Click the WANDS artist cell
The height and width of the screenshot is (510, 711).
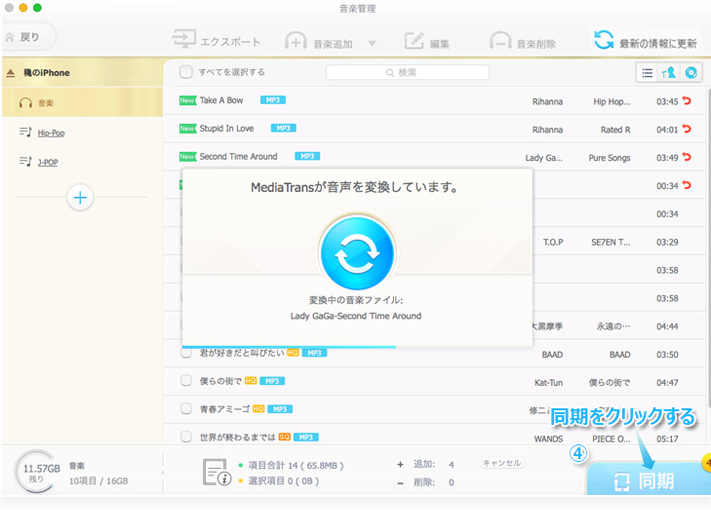click(548, 439)
